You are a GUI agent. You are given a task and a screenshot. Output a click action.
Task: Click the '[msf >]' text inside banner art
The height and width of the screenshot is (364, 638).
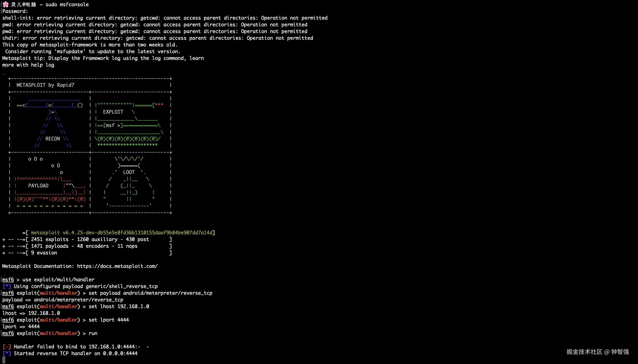point(113,125)
